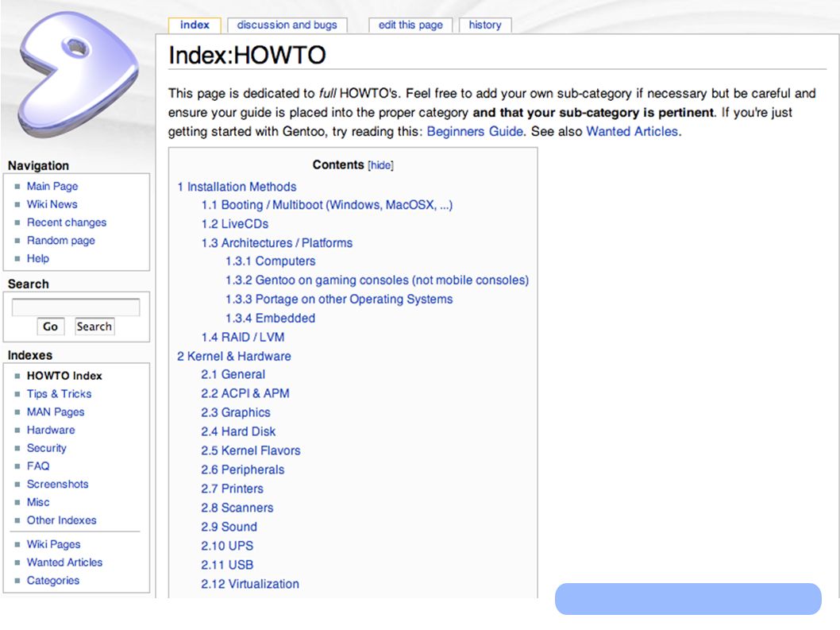
Task: Jump to 2 Kernel & Hardware
Action: (x=234, y=357)
